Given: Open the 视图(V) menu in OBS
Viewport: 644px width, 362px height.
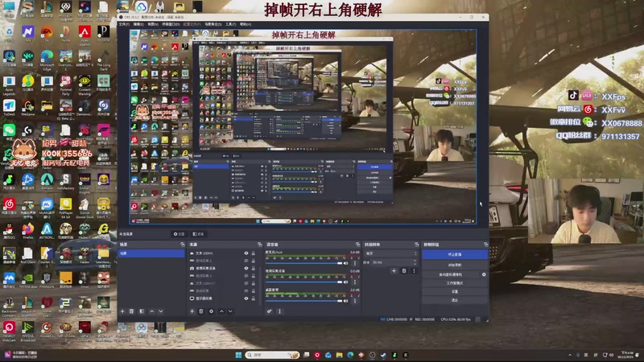Looking at the screenshot, I should (x=153, y=24).
